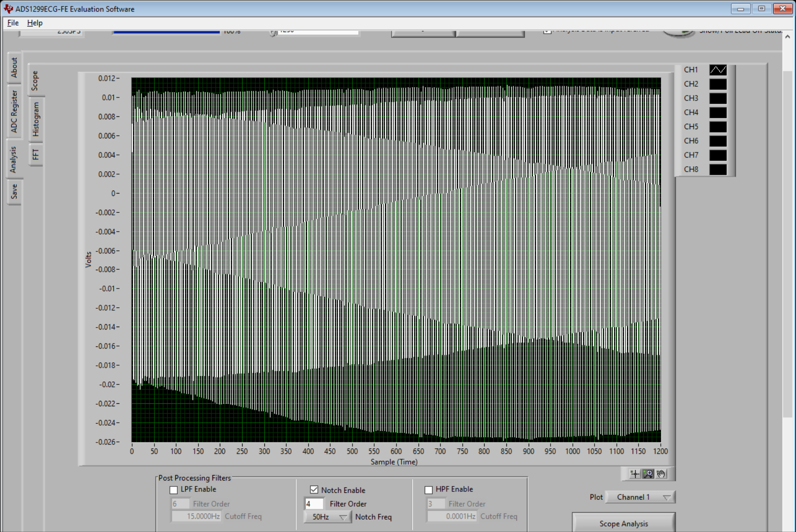The image size is (796, 532).
Task: Click the "Notch Freq" label
Action: pos(373,517)
